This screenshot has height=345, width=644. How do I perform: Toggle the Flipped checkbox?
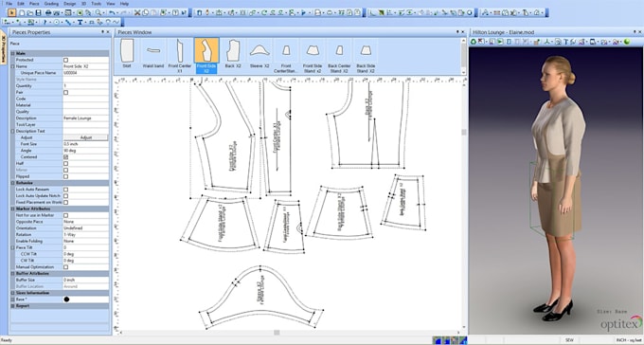pyautogui.click(x=65, y=176)
